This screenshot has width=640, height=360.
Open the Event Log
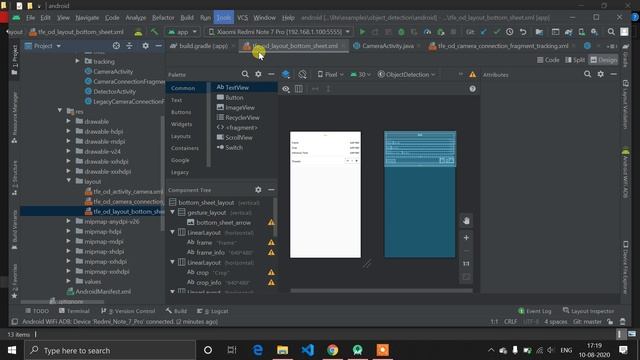pyautogui.click(x=535, y=311)
